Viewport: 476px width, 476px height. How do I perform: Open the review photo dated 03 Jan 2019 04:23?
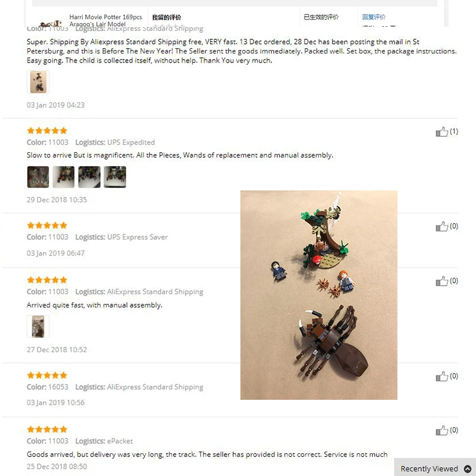tap(38, 82)
